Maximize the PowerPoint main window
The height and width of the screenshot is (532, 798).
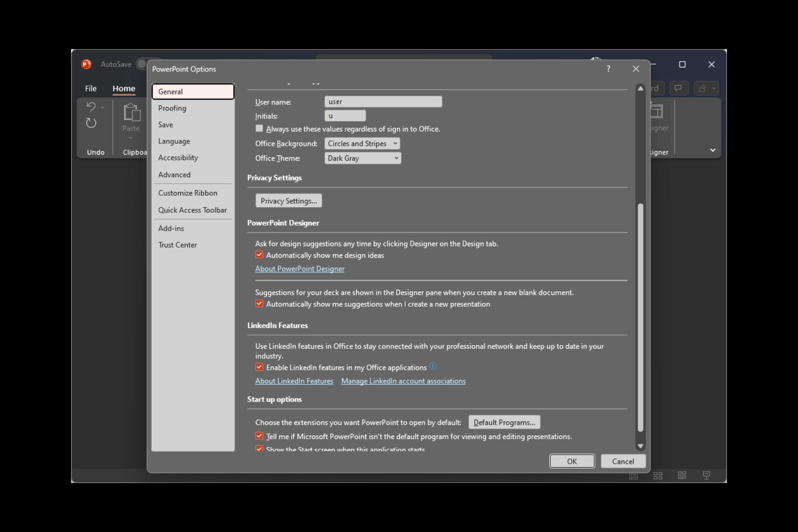click(x=682, y=64)
